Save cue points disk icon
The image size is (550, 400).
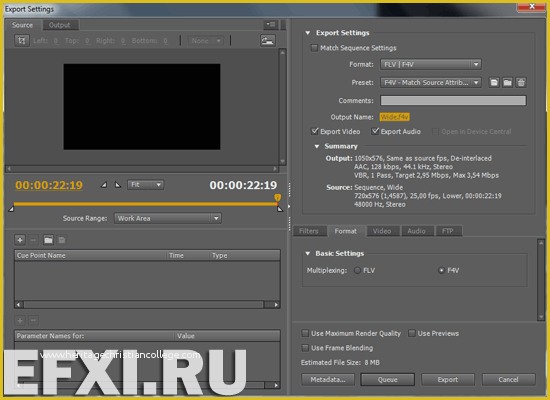point(62,240)
